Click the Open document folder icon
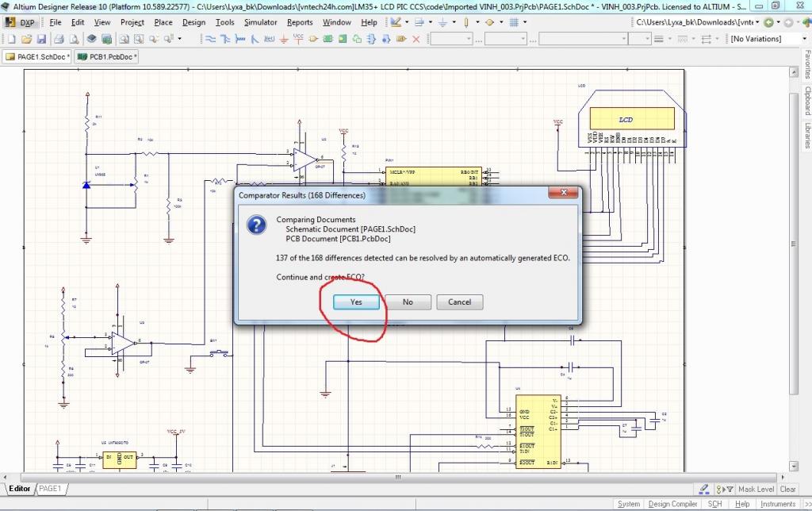This screenshot has width=812, height=511. point(26,39)
